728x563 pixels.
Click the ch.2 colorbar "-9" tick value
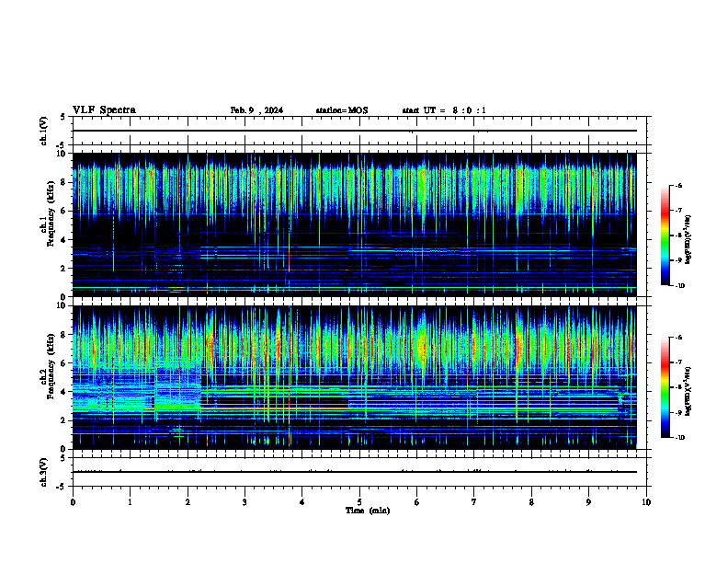pyautogui.click(x=678, y=413)
